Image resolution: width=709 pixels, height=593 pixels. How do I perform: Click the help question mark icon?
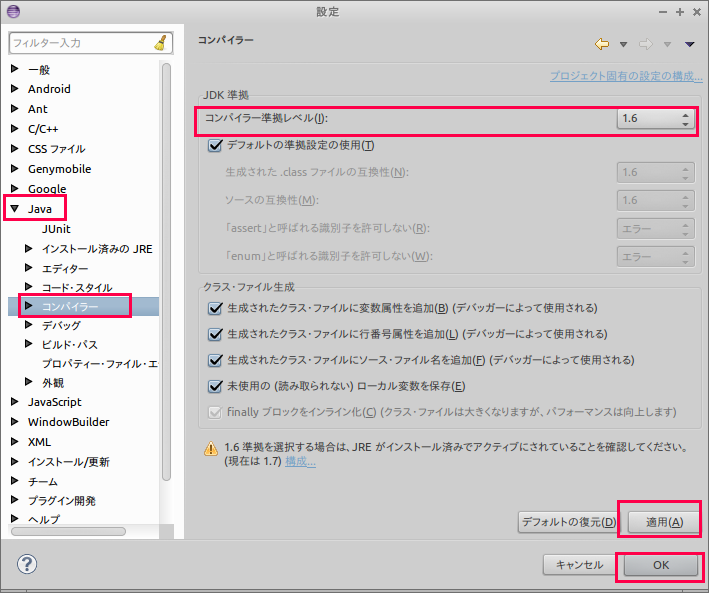[x=27, y=564]
